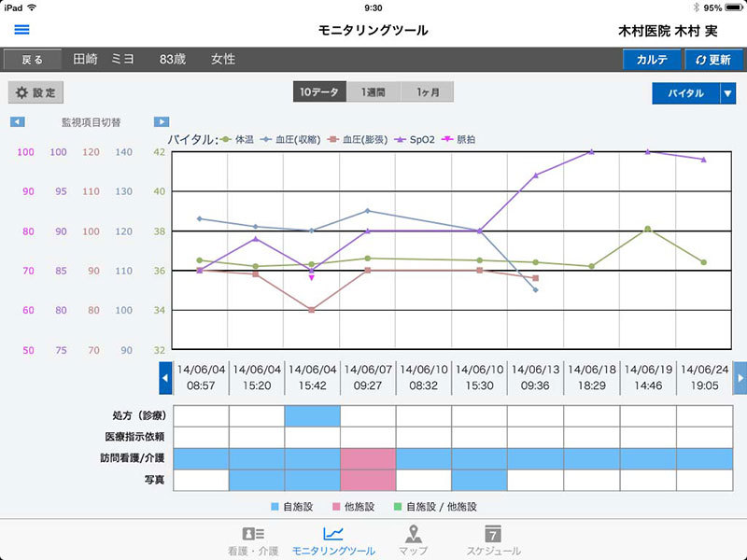Toggle 血圧(膨張) legend series
747x560 pixels.
358,139
